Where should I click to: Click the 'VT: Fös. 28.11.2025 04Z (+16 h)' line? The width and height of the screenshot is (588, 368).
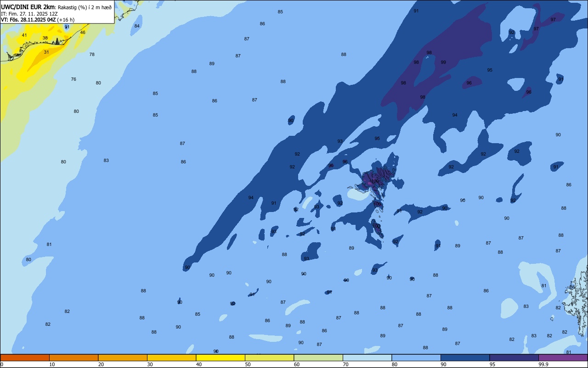point(38,20)
